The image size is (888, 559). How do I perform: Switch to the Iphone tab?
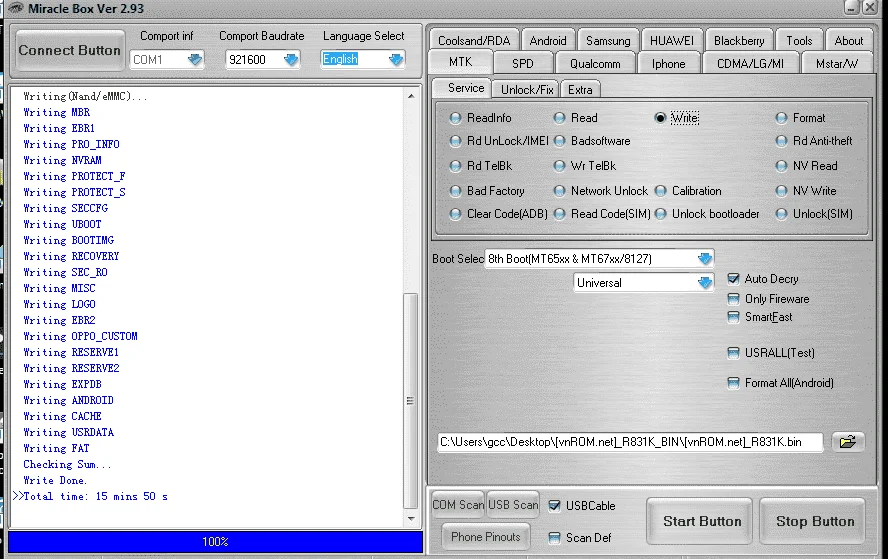(x=668, y=63)
